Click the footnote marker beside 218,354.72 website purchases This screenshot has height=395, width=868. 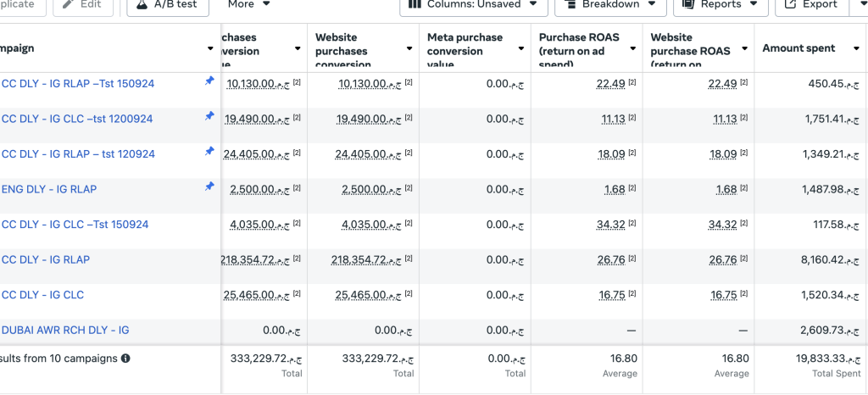(409, 258)
